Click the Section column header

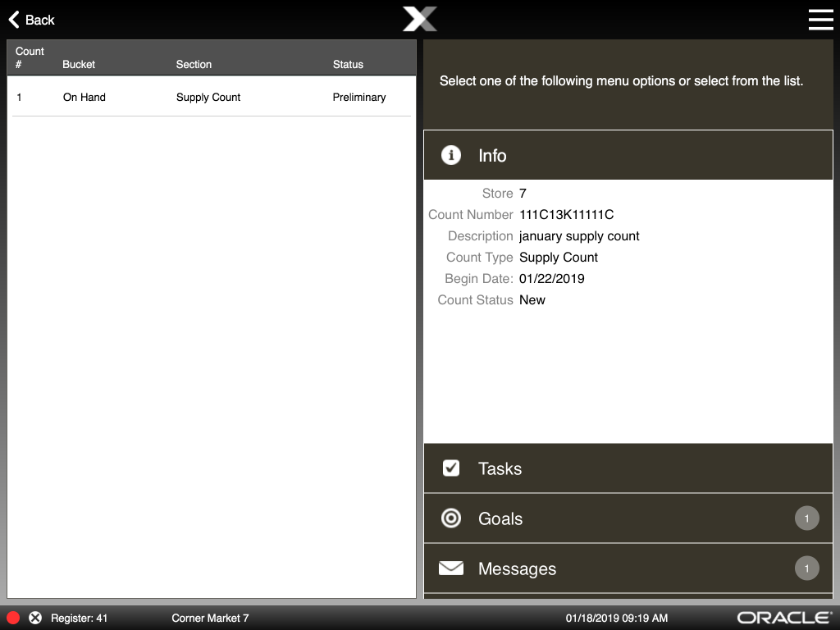(x=194, y=64)
